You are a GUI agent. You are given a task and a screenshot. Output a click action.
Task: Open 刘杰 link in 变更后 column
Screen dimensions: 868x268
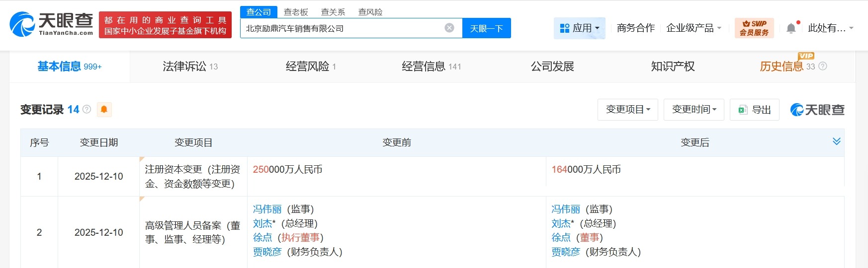click(x=561, y=224)
